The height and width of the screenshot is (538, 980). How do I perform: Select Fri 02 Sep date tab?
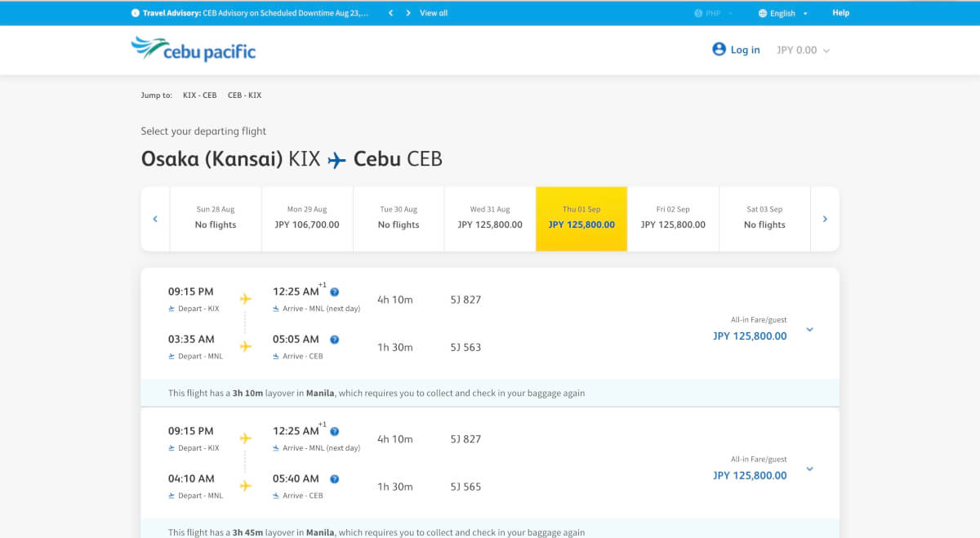673,218
